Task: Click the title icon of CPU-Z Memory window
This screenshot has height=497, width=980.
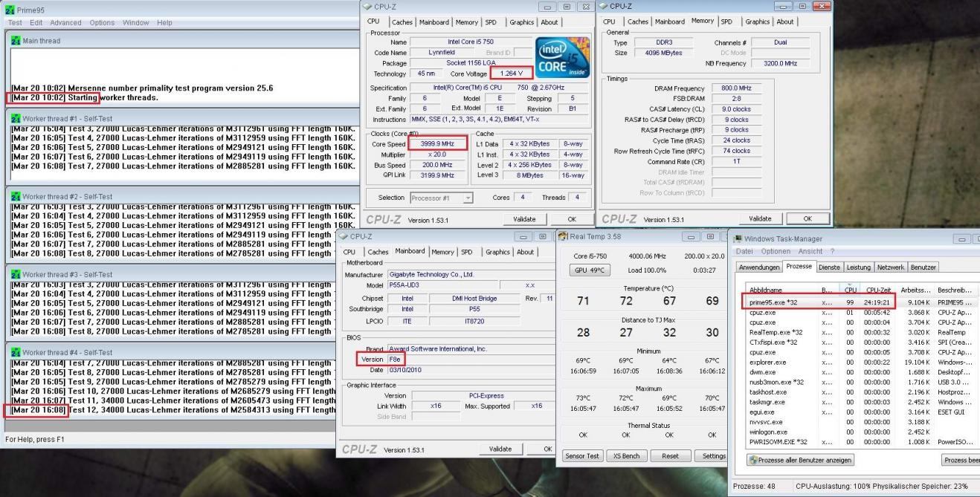Action: tap(605, 7)
